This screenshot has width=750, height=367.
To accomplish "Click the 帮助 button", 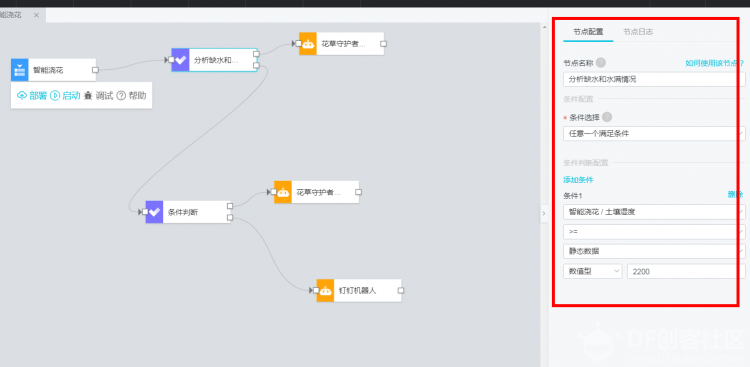I will pos(131,96).
